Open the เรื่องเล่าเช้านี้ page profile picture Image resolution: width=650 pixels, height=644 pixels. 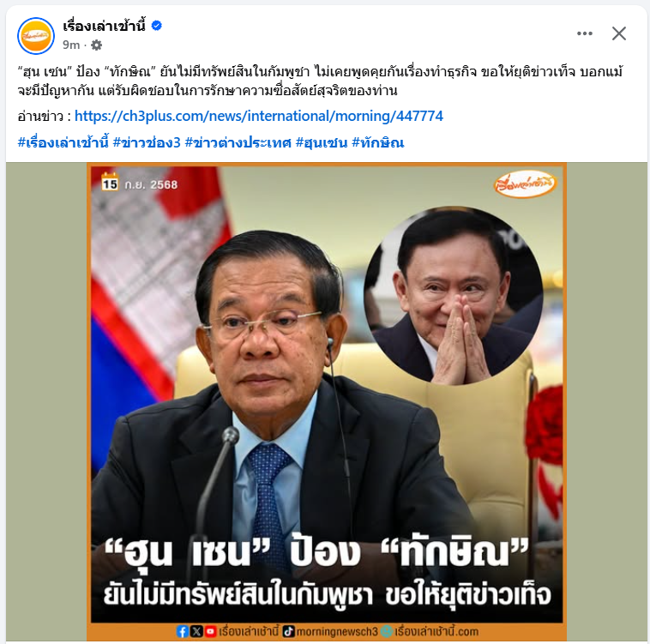(x=36, y=36)
